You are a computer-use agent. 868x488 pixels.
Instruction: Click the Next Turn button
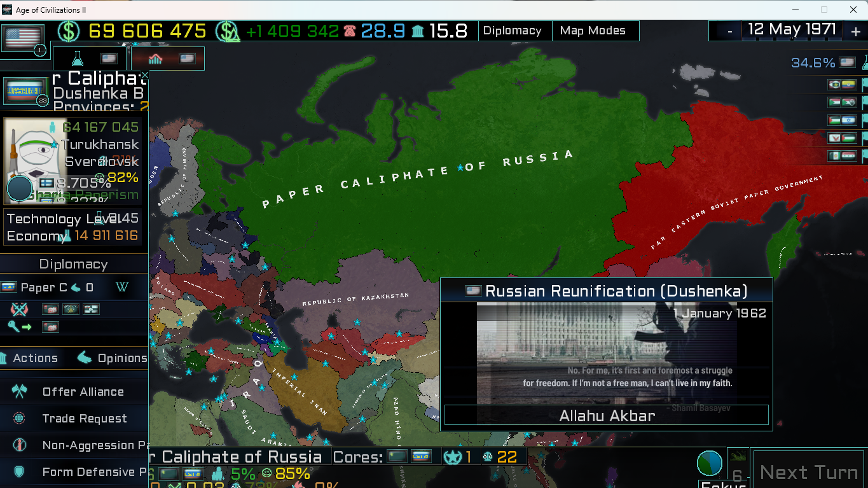809,473
